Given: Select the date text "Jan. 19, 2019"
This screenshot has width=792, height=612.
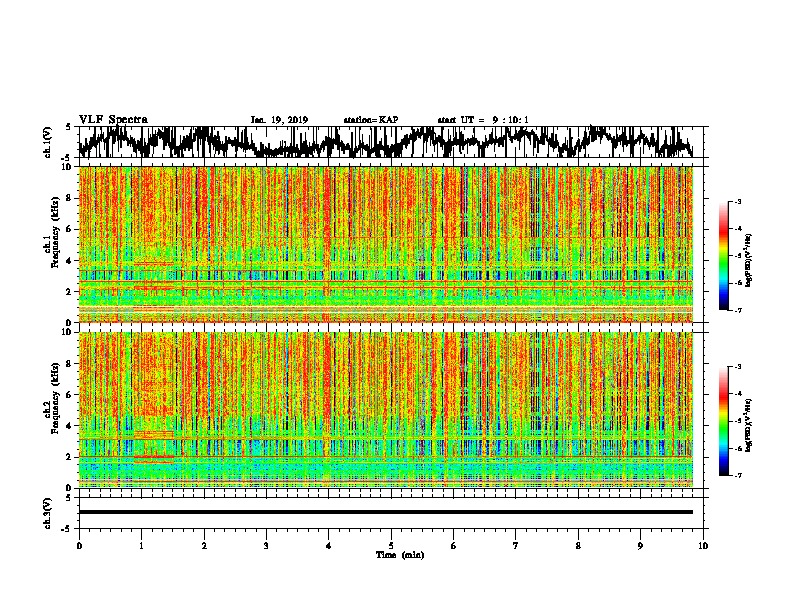Looking at the screenshot, I should tap(279, 120).
